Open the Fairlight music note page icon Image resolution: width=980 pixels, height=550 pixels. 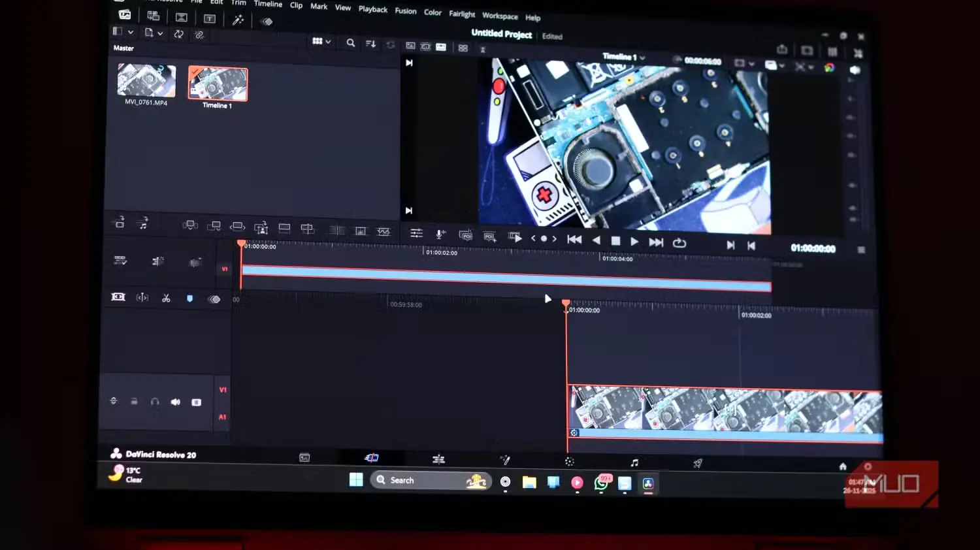tap(634, 462)
